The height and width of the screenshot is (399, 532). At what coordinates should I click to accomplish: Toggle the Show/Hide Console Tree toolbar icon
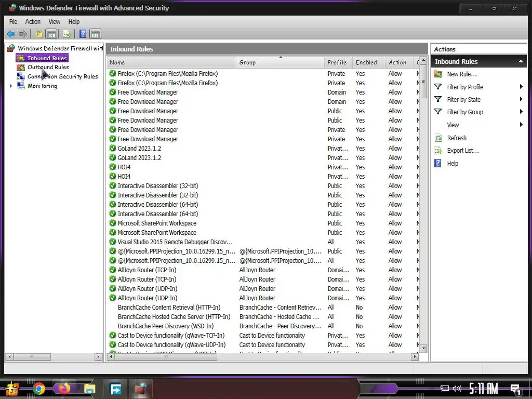coord(51,34)
